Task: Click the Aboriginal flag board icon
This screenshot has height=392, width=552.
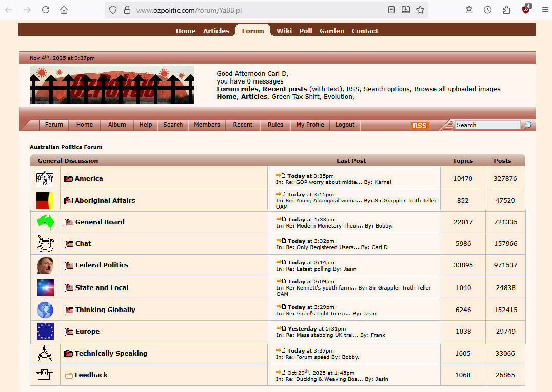Action: [45, 200]
